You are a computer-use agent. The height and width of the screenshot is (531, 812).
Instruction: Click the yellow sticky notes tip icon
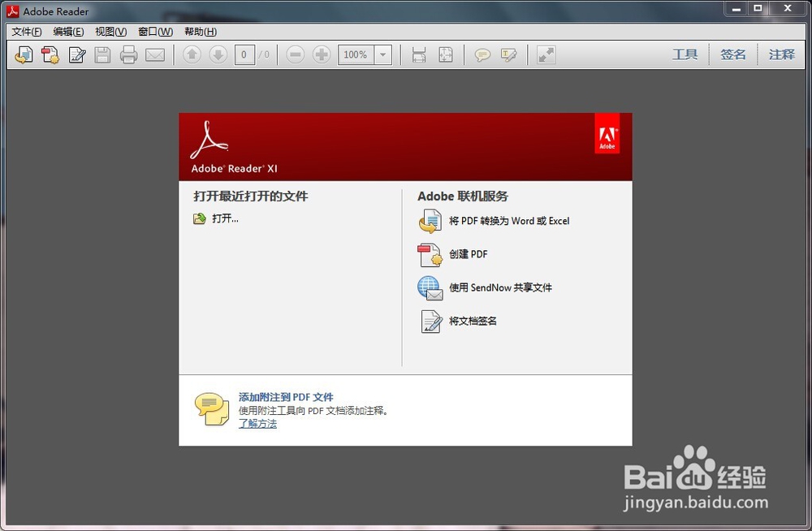[212, 409]
